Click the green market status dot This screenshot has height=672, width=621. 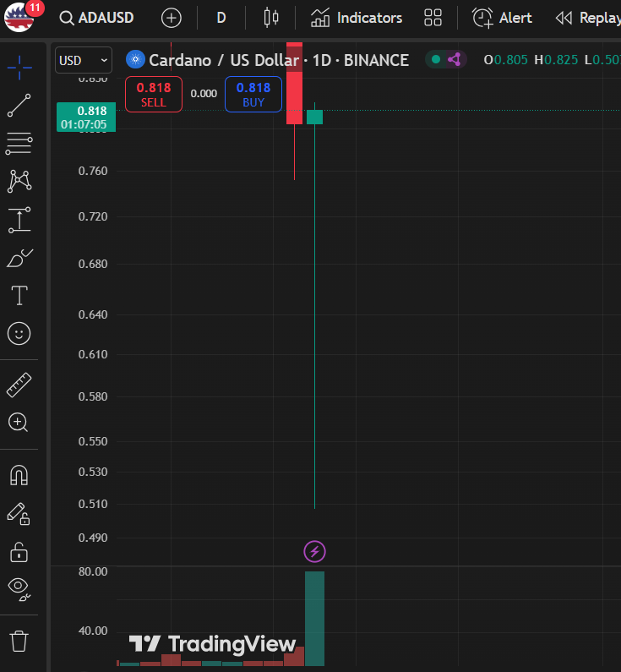[x=436, y=59]
